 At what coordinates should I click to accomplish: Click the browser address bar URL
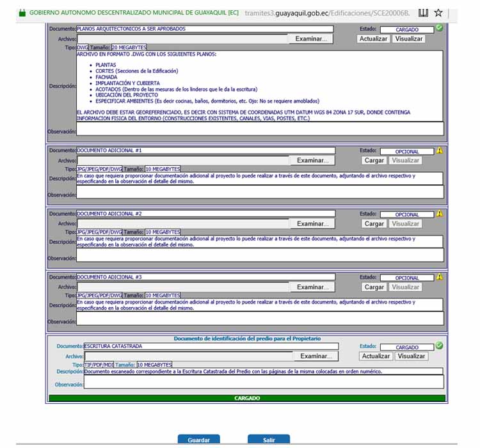327,13
